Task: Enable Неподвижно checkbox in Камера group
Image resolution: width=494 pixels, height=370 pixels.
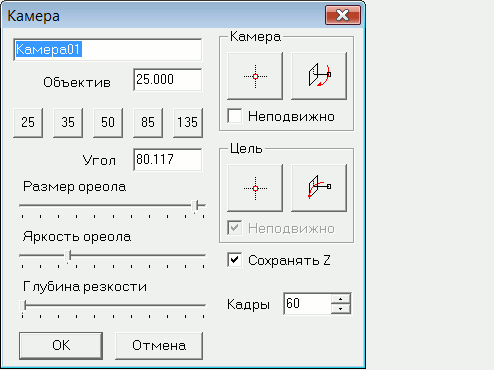Action: (x=235, y=116)
